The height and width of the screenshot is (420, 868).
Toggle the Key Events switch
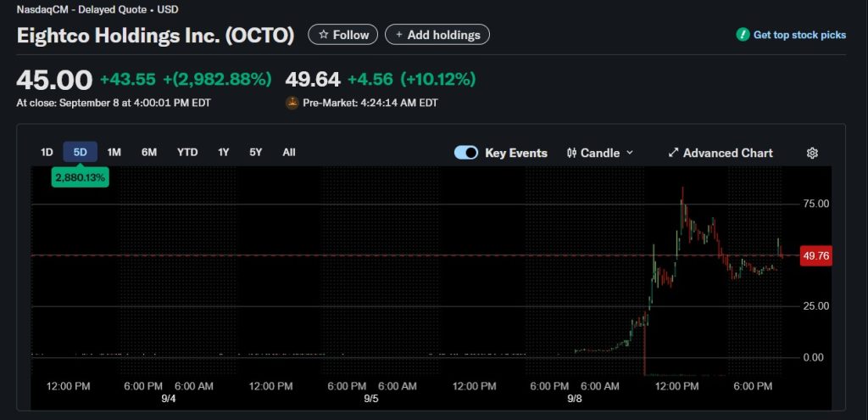point(466,153)
